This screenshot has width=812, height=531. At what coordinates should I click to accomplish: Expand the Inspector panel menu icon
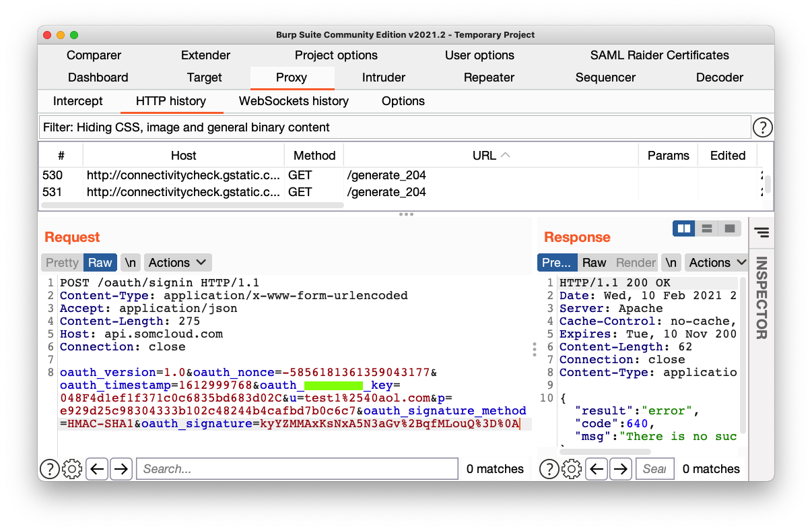click(762, 232)
